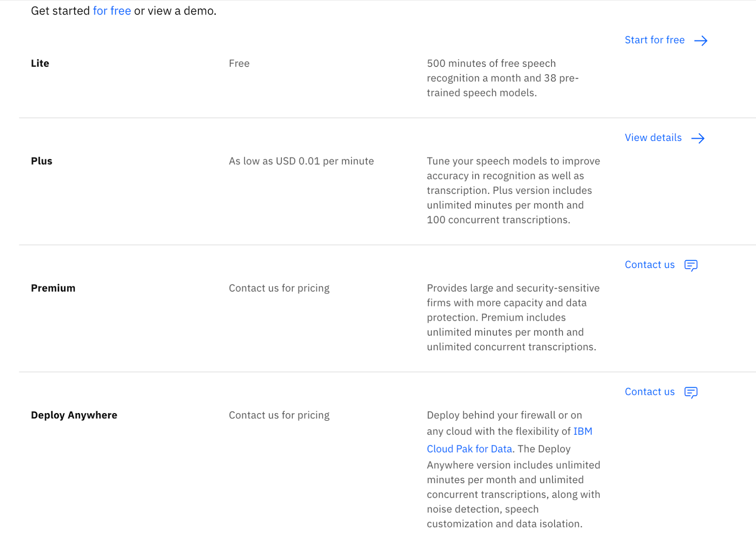Click 'Contact us' for Deploy Anywhere plan
756x543 pixels.
[x=650, y=392]
